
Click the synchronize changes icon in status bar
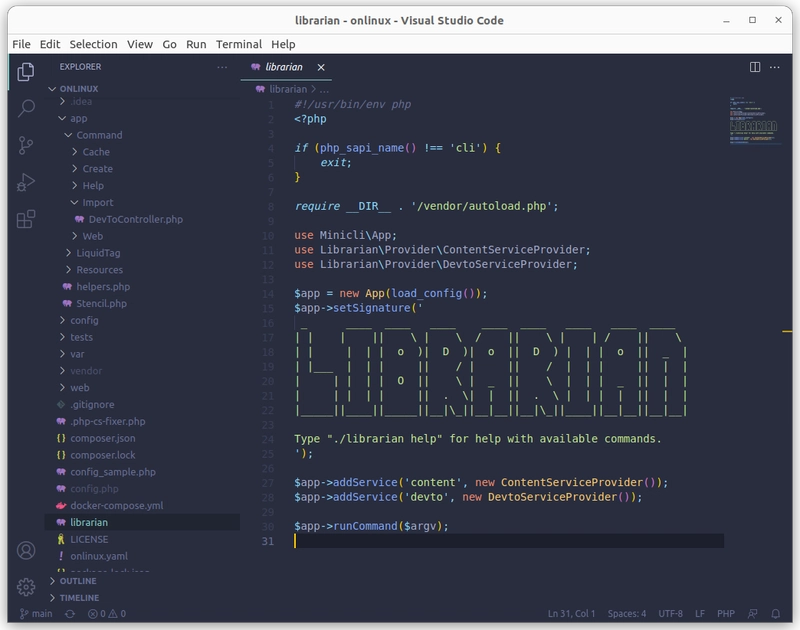click(70, 614)
